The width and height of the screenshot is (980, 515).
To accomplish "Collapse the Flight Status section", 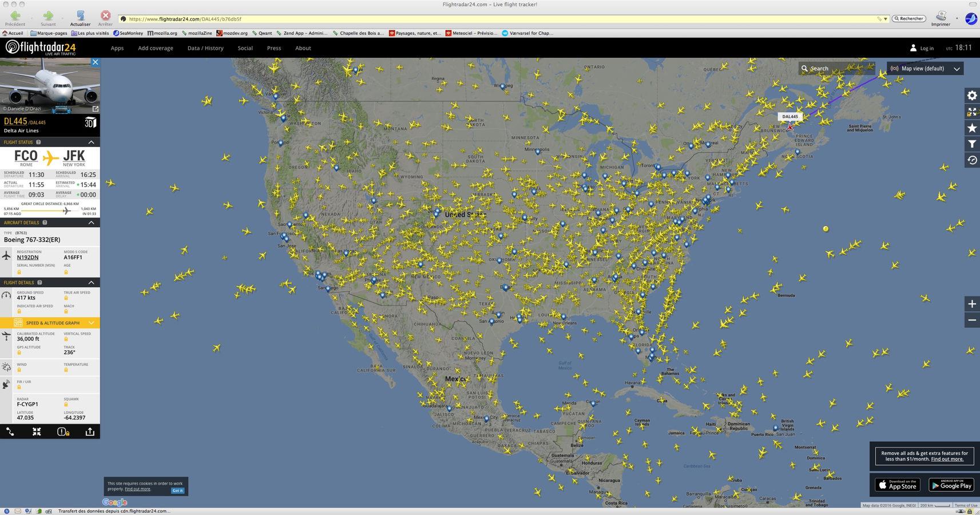I will [x=91, y=142].
